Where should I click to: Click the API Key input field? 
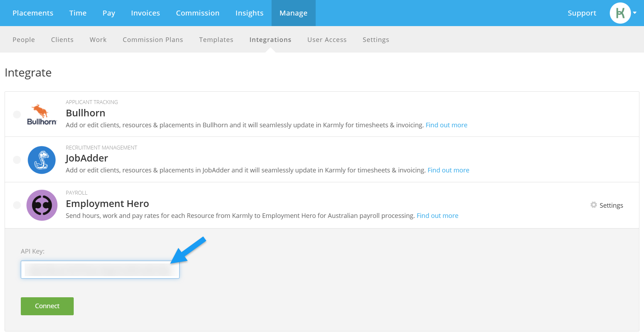(100, 269)
